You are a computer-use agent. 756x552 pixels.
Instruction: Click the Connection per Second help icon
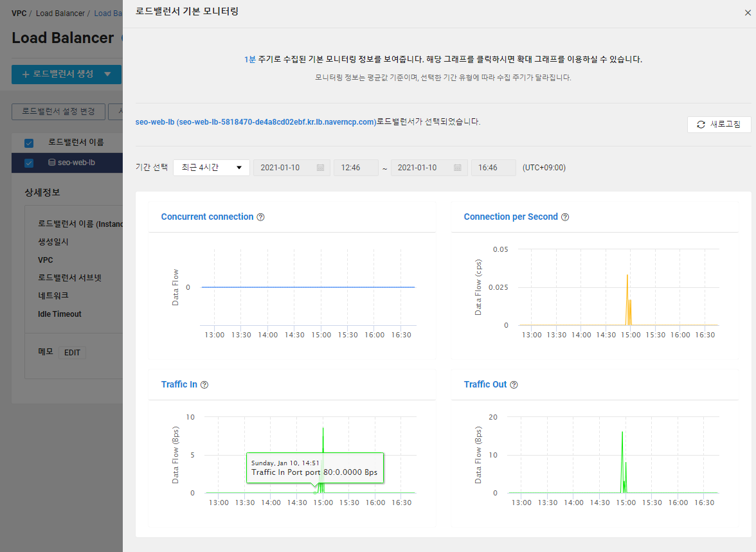(565, 217)
